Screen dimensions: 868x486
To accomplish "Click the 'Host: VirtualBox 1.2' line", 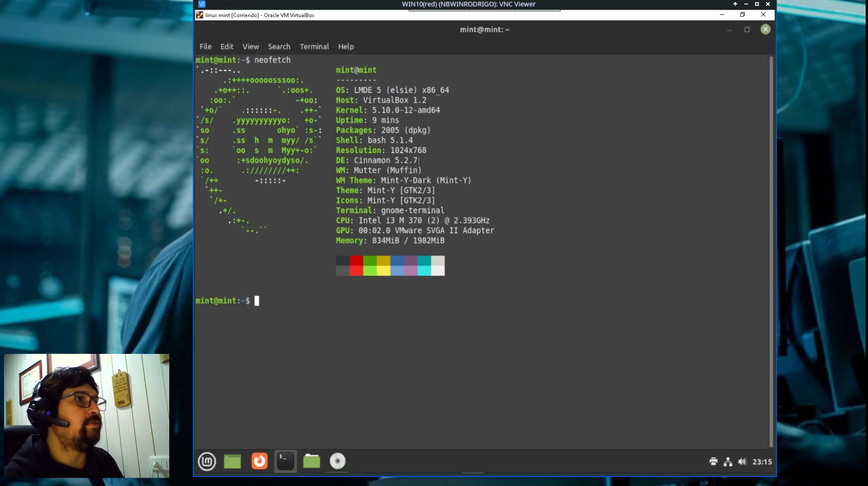I will 381,100.
